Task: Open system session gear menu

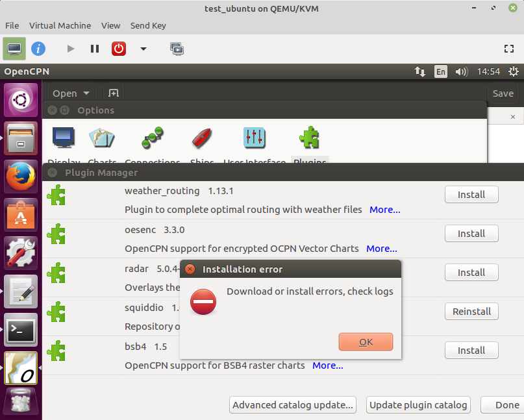Action: point(514,71)
